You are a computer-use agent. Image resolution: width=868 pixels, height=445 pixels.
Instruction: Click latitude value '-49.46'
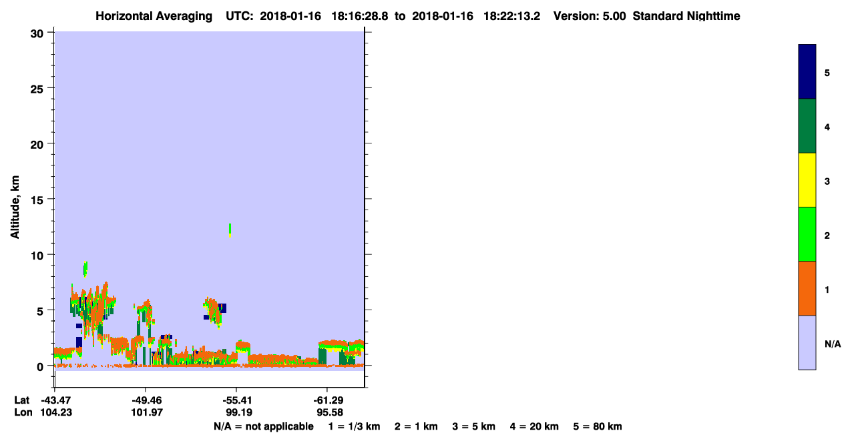pyautogui.click(x=146, y=400)
